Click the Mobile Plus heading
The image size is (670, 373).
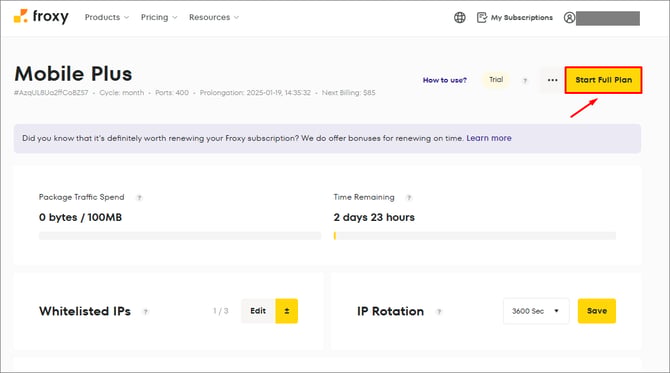pyautogui.click(x=73, y=73)
